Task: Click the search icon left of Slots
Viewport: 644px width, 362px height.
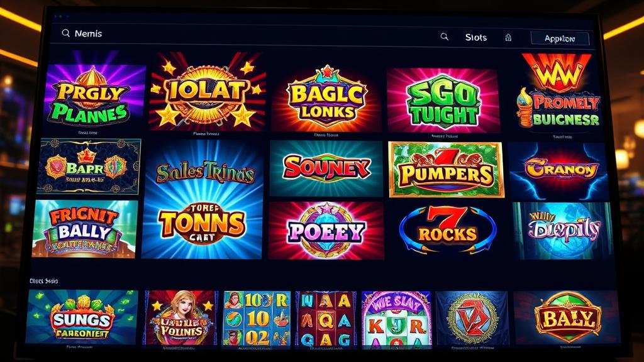Action: point(445,37)
